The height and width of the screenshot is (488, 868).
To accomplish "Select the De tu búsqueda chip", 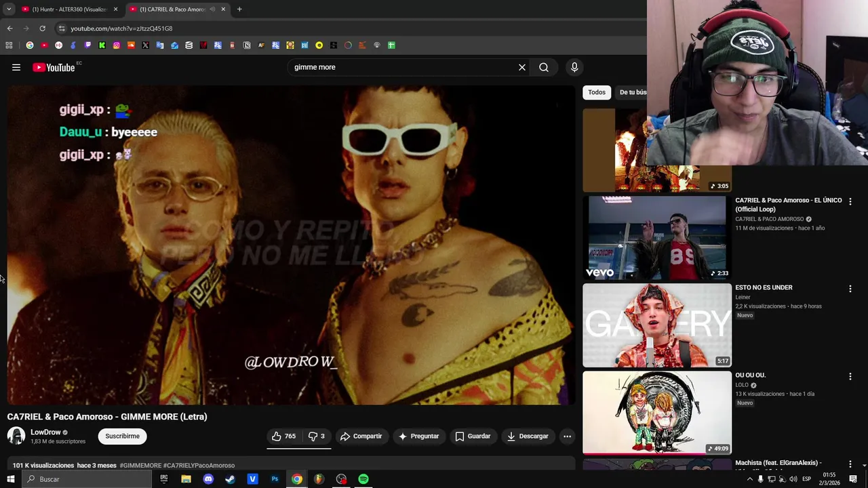I will pyautogui.click(x=631, y=92).
